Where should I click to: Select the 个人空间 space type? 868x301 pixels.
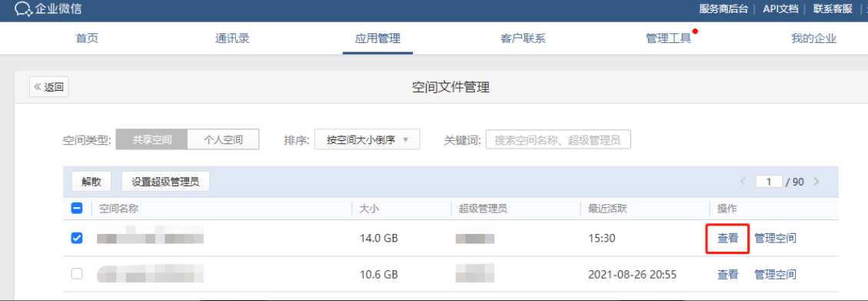[224, 139]
